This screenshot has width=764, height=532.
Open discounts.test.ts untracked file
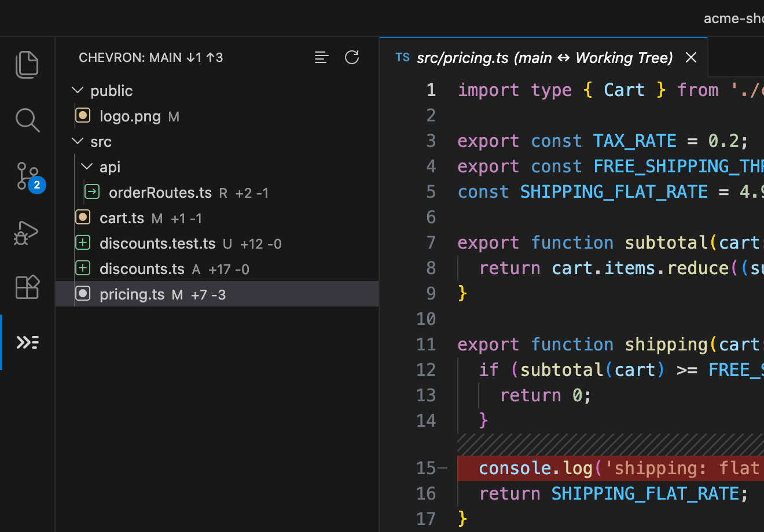tap(218, 243)
